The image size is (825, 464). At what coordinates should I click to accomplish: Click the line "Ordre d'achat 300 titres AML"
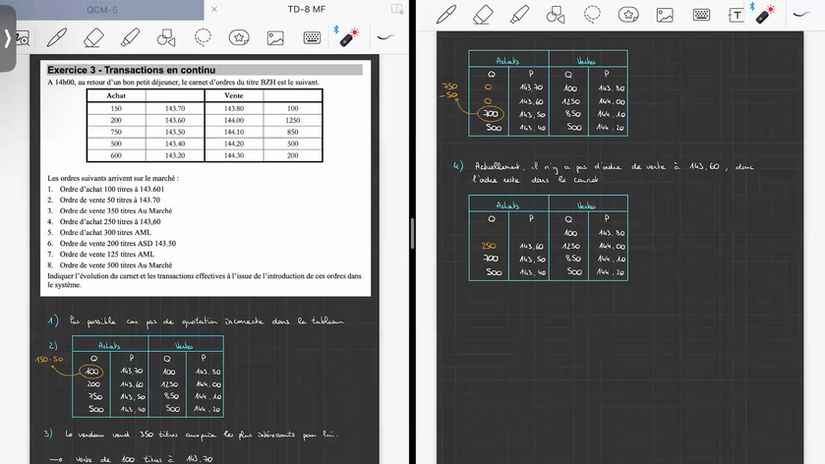pos(105,232)
